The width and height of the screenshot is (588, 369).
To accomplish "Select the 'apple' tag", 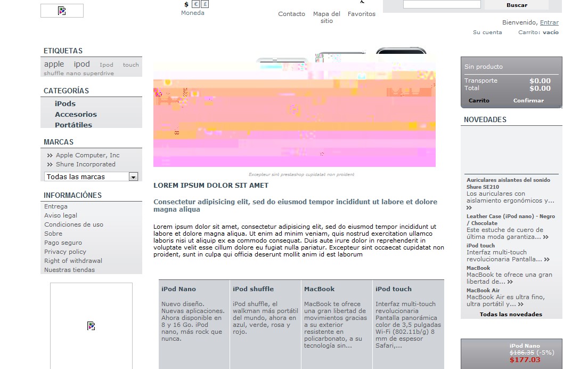I will tap(54, 64).
